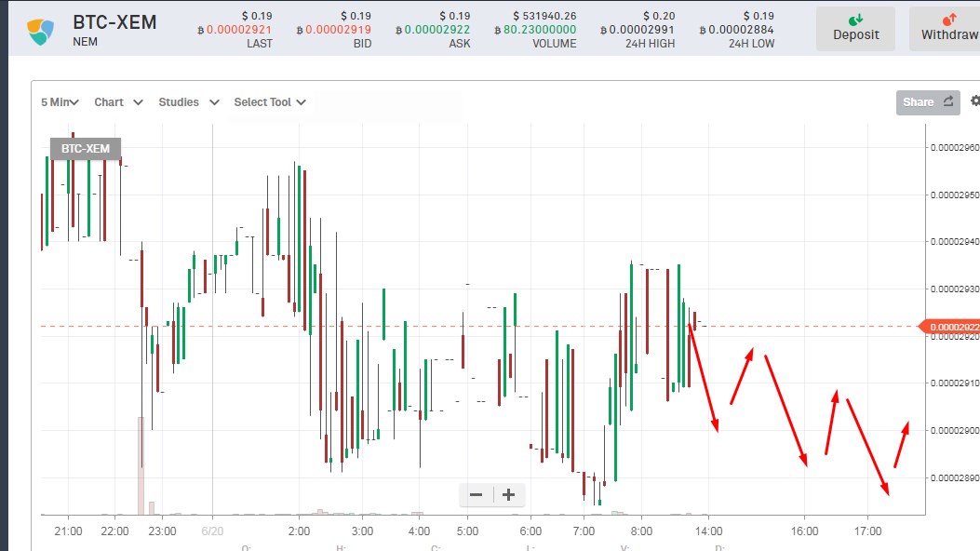The height and width of the screenshot is (551, 980).
Task: Click the BTC-XEM chart label tag
Action: tap(86, 149)
